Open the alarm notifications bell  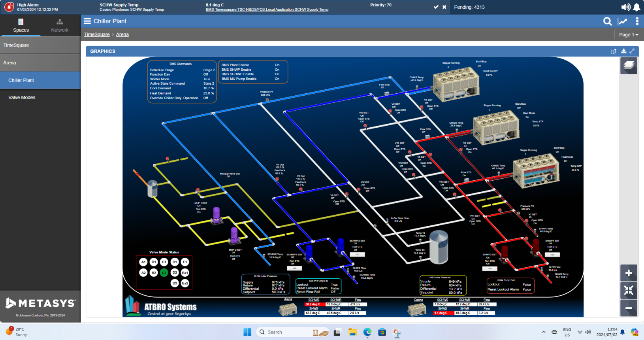636,7
